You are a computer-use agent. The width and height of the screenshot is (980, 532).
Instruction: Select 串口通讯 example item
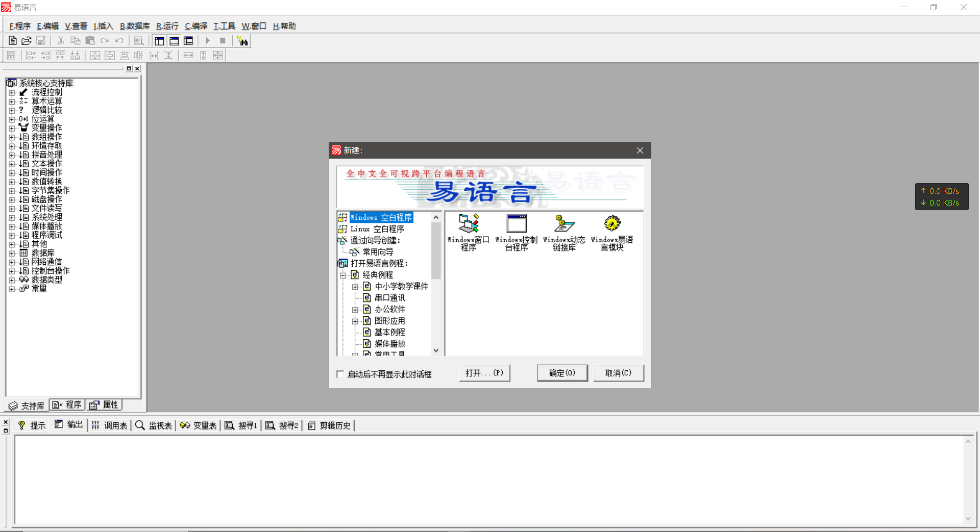(x=390, y=298)
